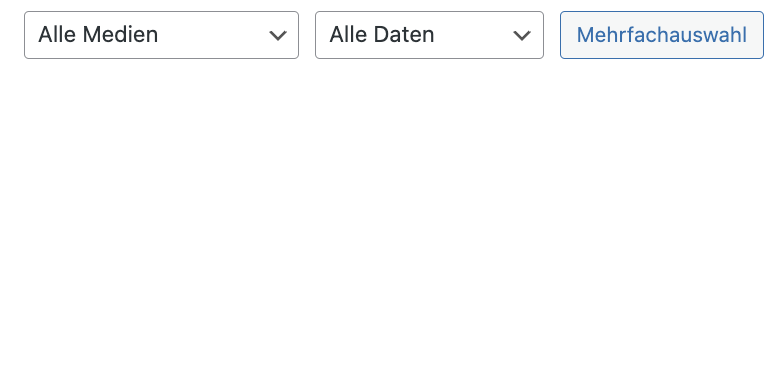Viewport: 770px width, 382px height.
Task: Open combo box showing Alle Medien
Action: pos(161,35)
